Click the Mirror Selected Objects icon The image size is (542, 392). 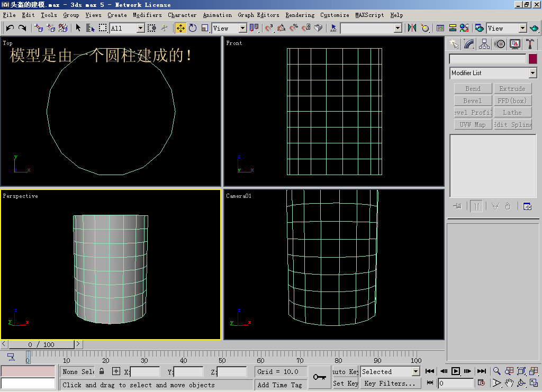412,28
